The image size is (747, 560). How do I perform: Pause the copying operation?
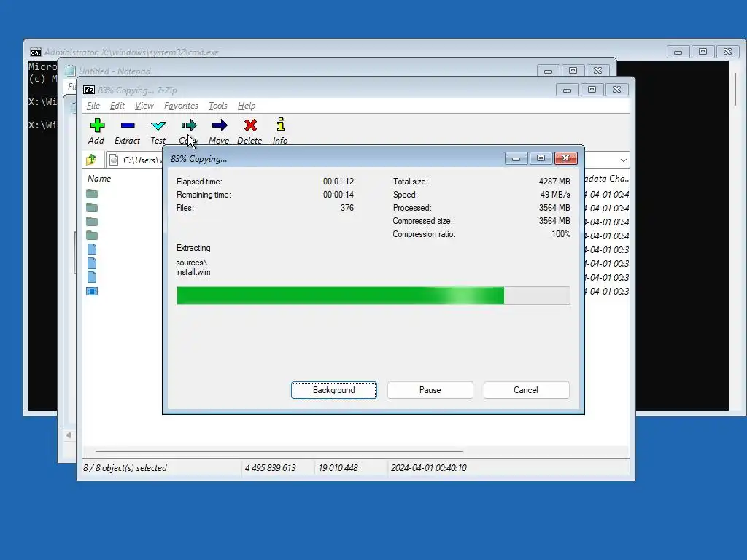(x=430, y=390)
